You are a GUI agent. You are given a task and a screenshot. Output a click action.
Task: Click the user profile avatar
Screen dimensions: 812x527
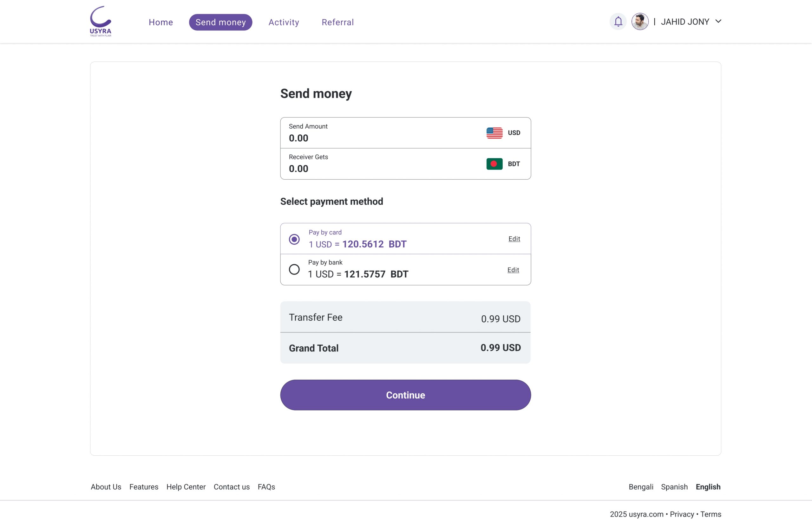640,22
